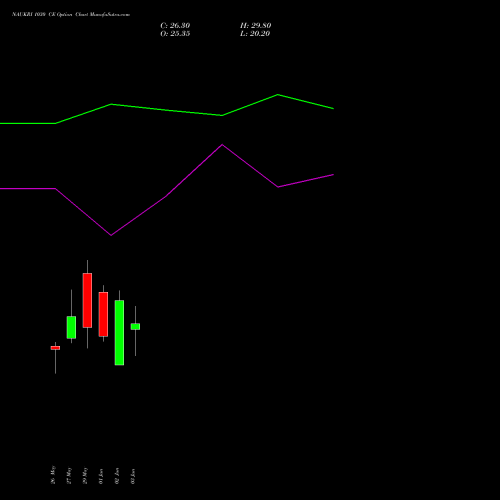Click the red candlestick for 01 Jun
This screenshot has height=500, width=500.
coord(103,314)
